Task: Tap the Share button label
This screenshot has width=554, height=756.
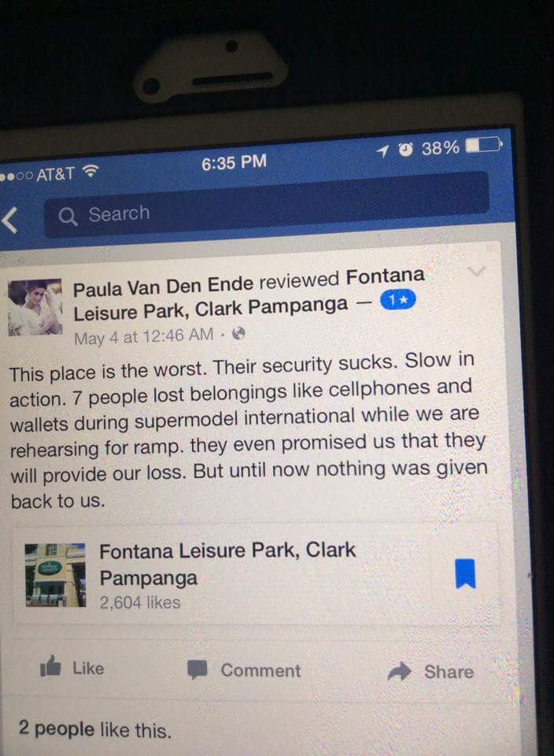Action: (449, 672)
